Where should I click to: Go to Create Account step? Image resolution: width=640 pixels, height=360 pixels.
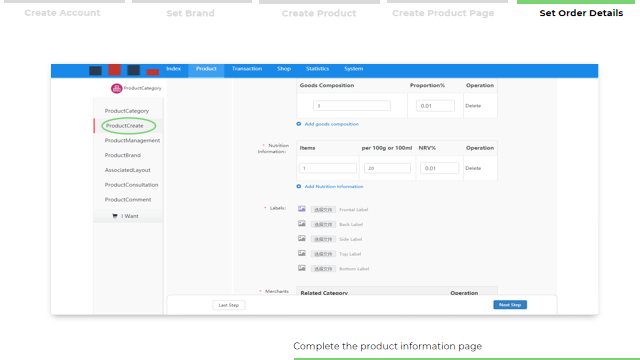click(x=62, y=13)
